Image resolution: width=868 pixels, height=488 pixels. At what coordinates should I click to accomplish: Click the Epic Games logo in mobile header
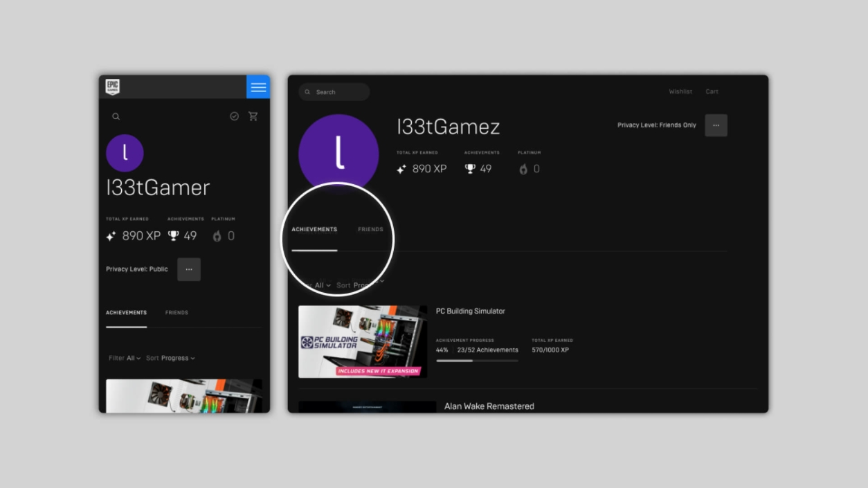pyautogui.click(x=112, y=87)
